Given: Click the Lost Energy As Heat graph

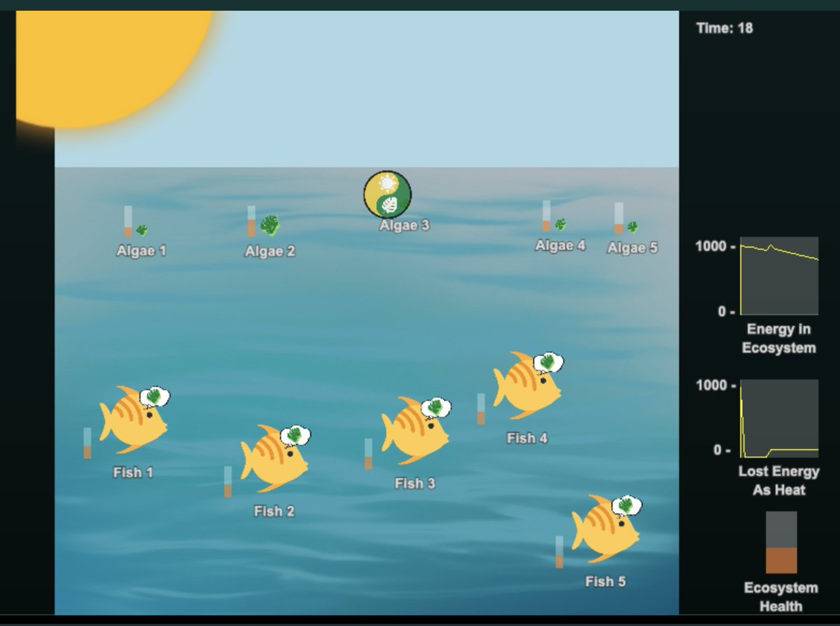Looking at the screenshot, I should coord(779,418).
